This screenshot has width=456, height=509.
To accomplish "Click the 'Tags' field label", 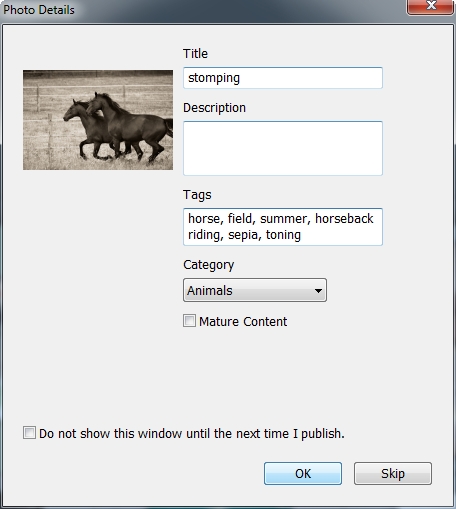I will (x=197, y=195).
